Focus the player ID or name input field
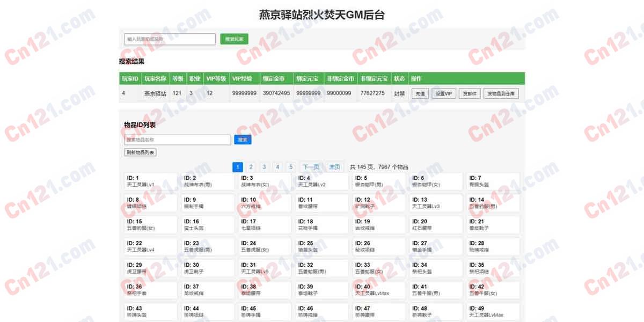The height and width of the screenshot is (322, 644). tap(170, 39)
